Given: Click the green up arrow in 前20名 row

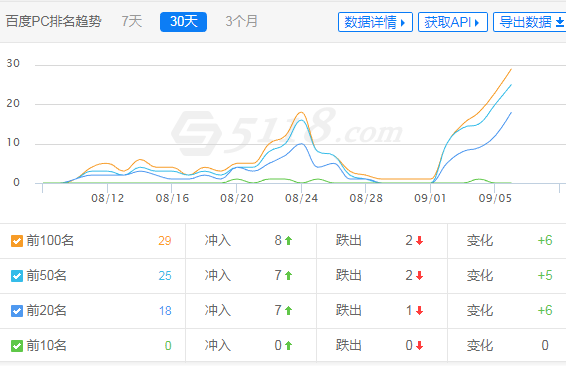Looking at the screenshot, I should (288, 311).
